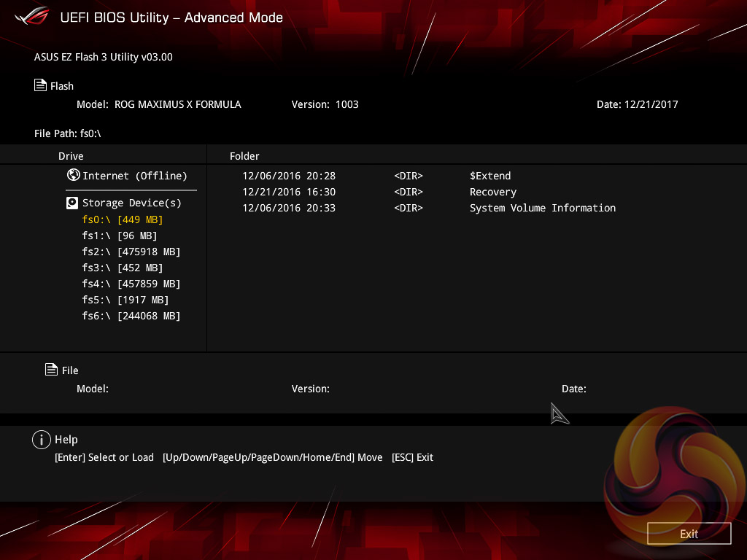Viewport: 747px width, 560px height.
Task: Click the Folder column header
Action: (x=244, y=156)
